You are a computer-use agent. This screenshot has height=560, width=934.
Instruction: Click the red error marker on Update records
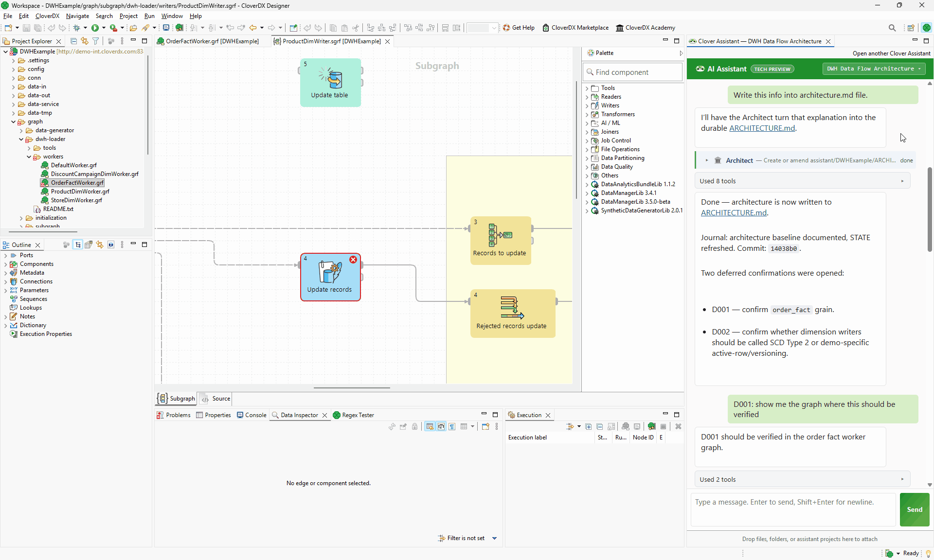(353, 260)
